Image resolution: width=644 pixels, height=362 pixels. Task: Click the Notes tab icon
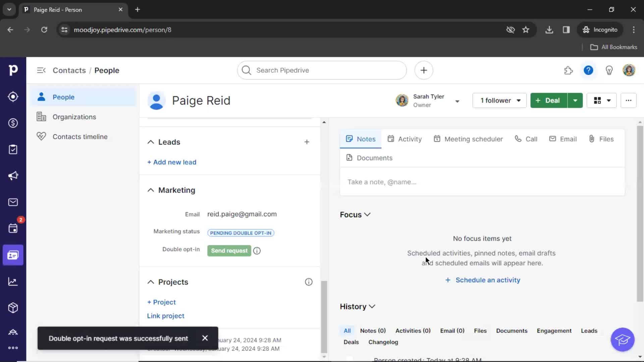pyautogui.click(x=350, y=139)
